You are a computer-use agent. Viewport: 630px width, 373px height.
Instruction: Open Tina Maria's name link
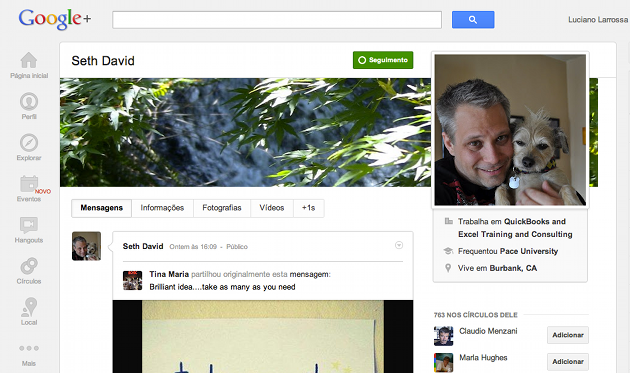coord(169,274)
